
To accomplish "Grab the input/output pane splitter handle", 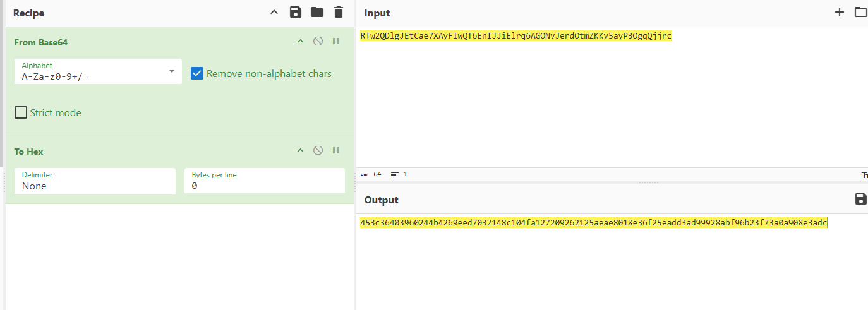I will [x=649, y=182].
